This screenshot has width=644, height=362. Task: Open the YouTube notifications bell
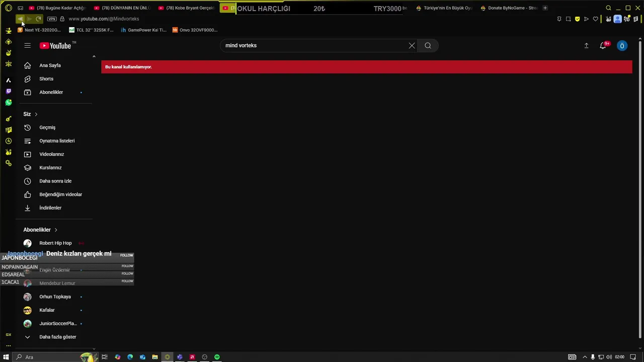click(x=603, y=46)
